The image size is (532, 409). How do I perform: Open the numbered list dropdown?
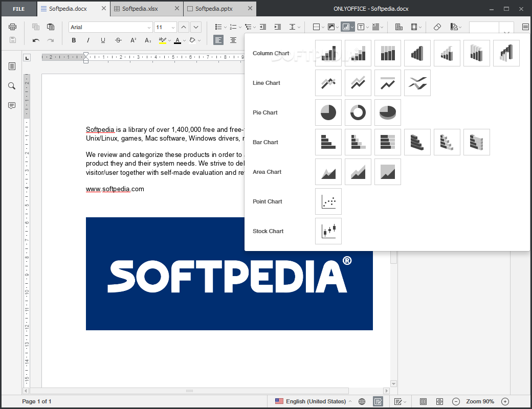click(240, 27)
